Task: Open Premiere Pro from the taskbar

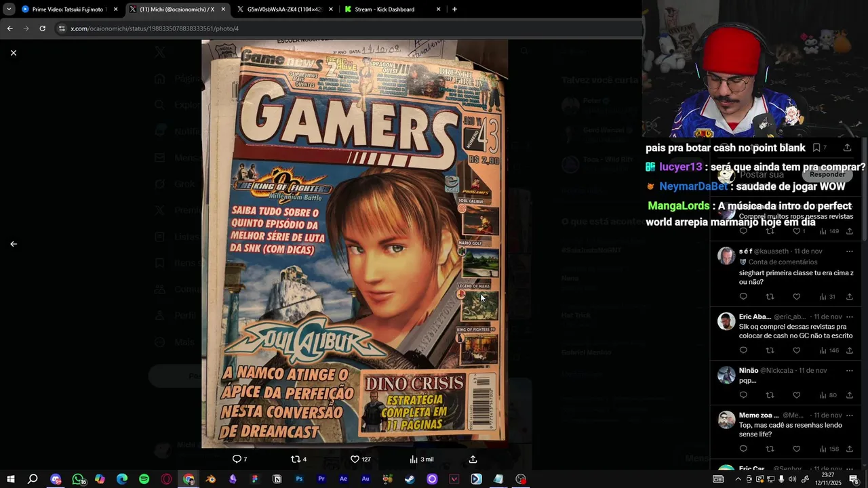Action: (x=321, y=479)
